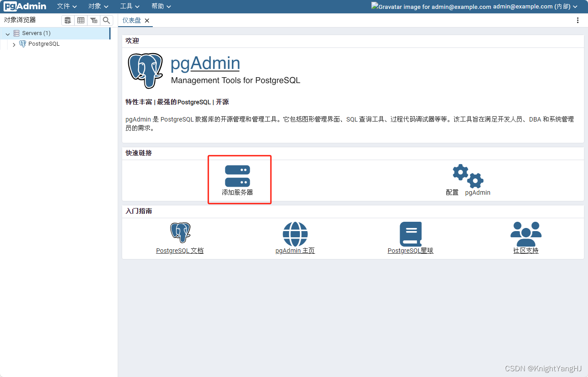Image resolution: width=588 pixels, height=377 pixels.
Task: Click the PostgreSQL elephant icon in tree
Action: click(x=23, y=44)
